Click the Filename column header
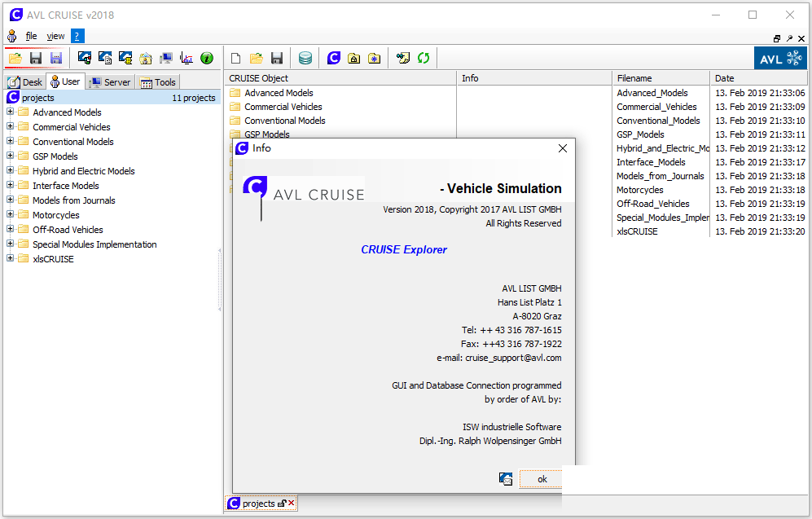 click(661, 78)
